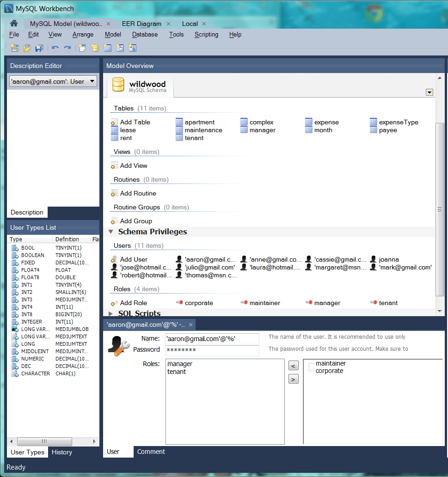Undo the last change via the toolbar arrow
The height and width of the screenshot is (477, 448).
tap(55, 48)
